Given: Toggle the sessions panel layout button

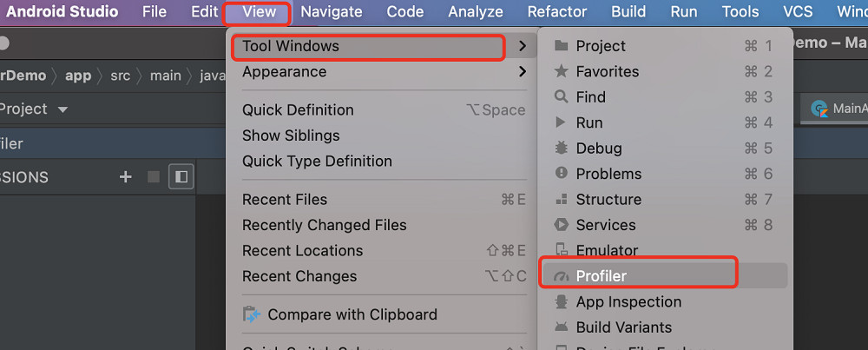Looking at the screenshot, I should 181,177.
